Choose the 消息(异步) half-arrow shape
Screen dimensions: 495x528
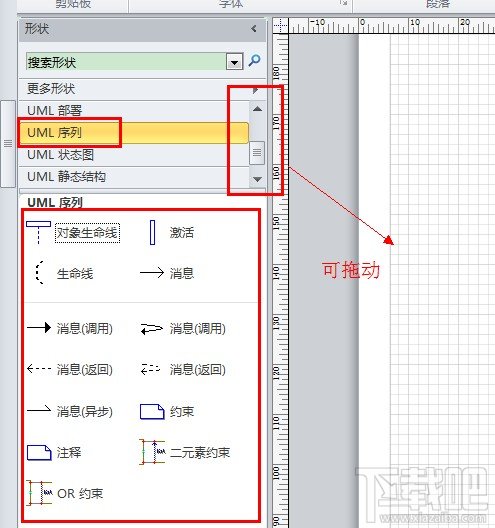39,409
